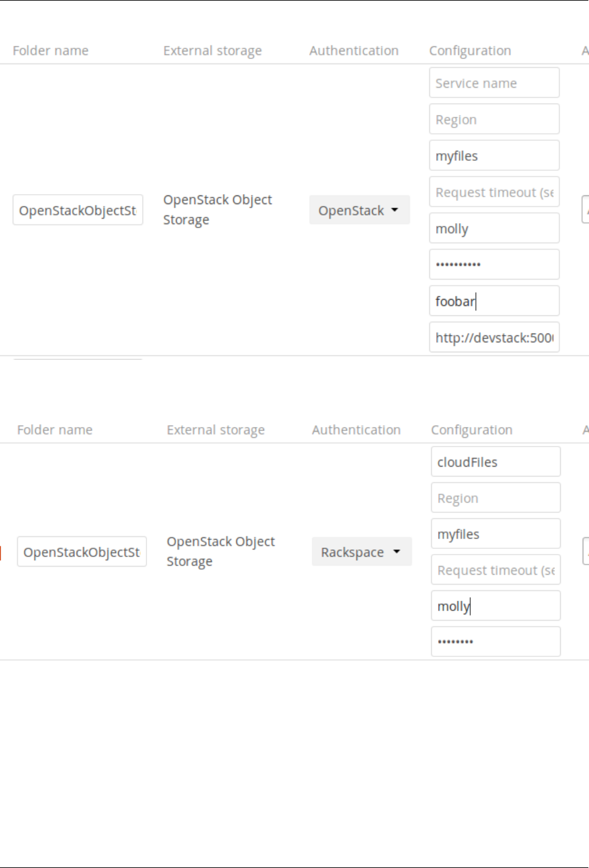Image resolution: width=589 pixels, height=868 pixels.
Task: Click the molly field in the Rackspace row
Action: click(495, 606)
